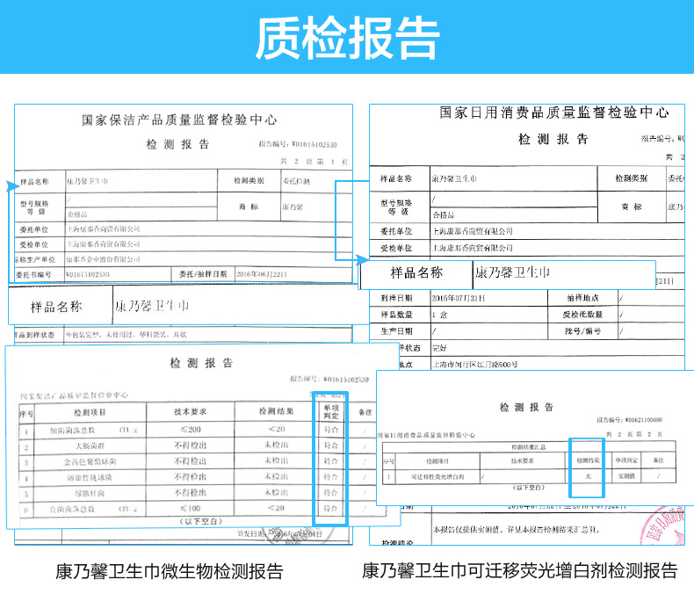Click the '抽样地点' label
Screen dimensions: 694x616
point(583,298)
